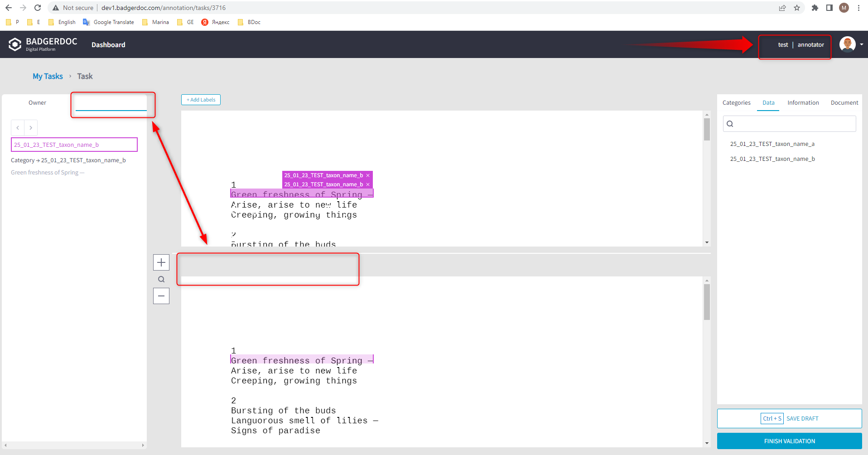Open the account dropdown next to avatar
Image resolution: width=868 pixels, height=455 pixels.
860,44
